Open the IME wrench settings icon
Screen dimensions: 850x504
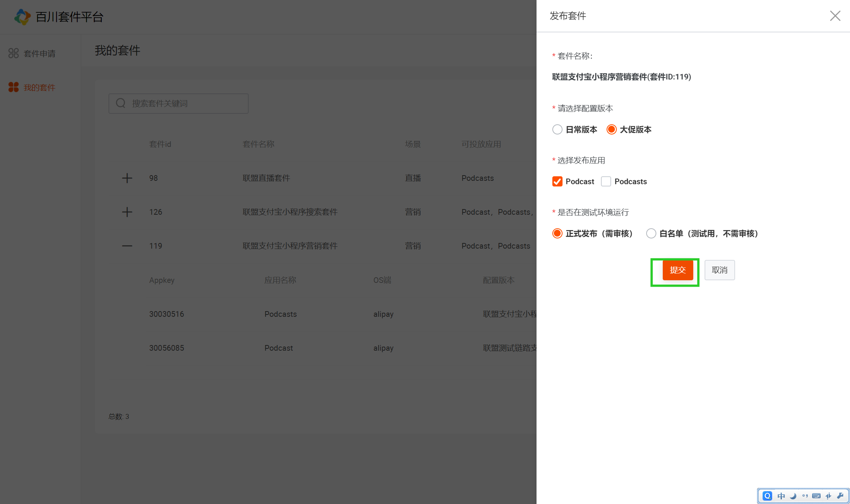(x=840, y=496)
